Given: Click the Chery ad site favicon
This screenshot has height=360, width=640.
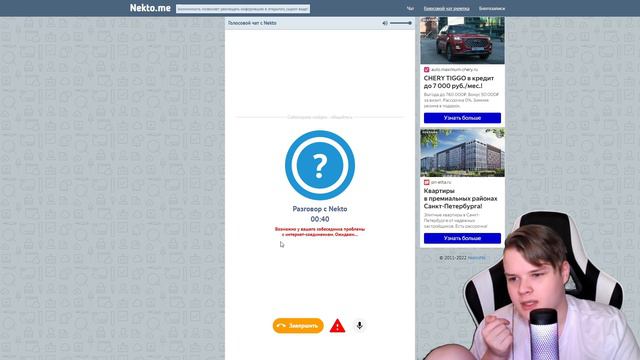Looking at the screenshot, I should pos(427,70).
